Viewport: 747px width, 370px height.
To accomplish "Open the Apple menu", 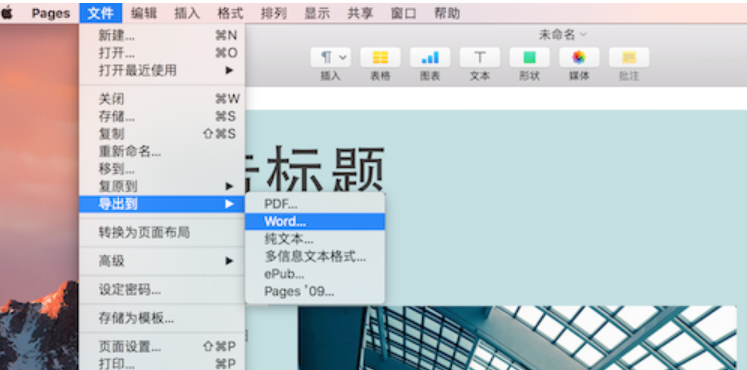I will tap(7, 13).
